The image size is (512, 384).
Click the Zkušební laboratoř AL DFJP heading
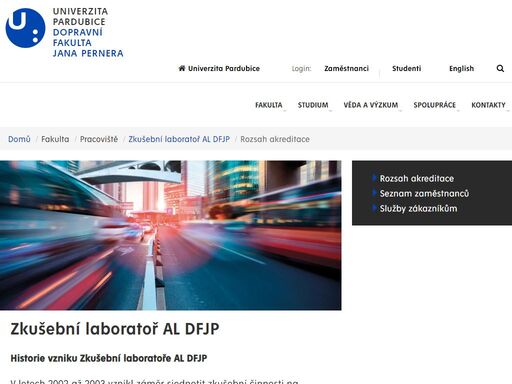point(115,329)
